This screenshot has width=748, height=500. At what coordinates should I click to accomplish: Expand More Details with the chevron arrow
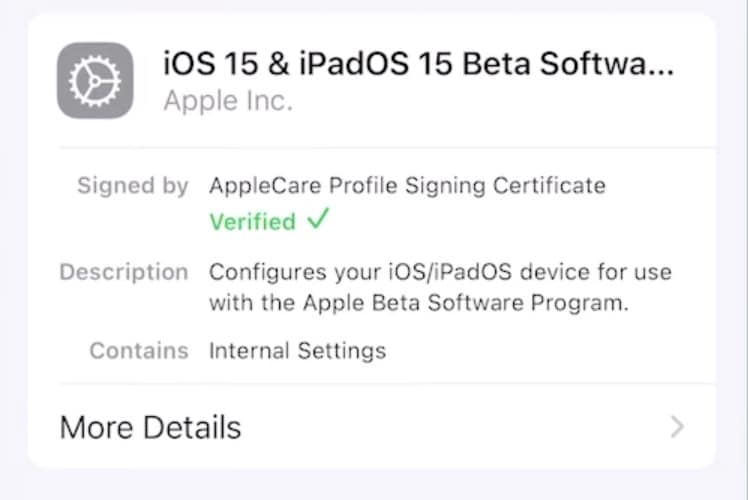click(x=677, y=428)
